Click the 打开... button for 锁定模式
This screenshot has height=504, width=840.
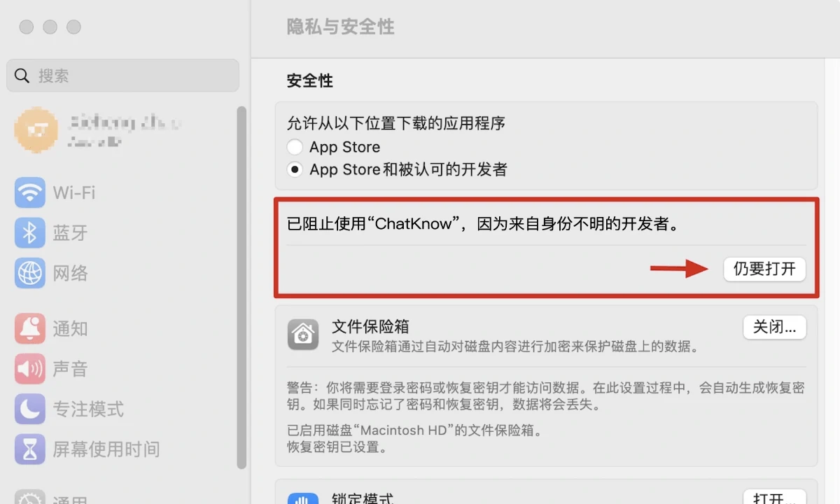pyautogui.click(x=774, y=497)
